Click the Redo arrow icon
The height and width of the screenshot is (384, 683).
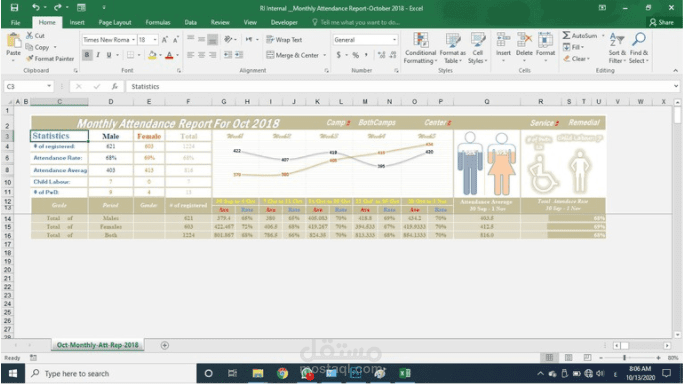[57, 7]
